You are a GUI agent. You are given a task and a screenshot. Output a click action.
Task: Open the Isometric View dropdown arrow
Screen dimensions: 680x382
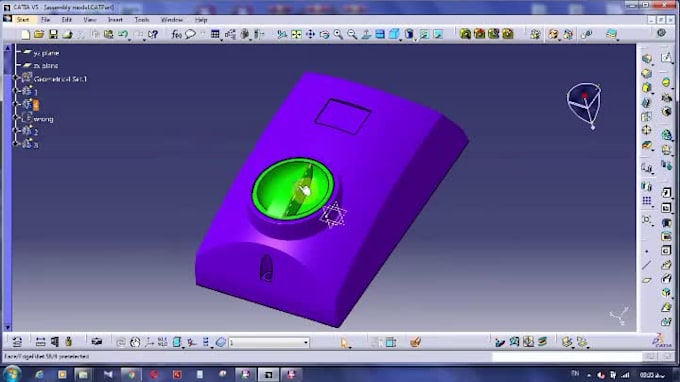[401, 39]
